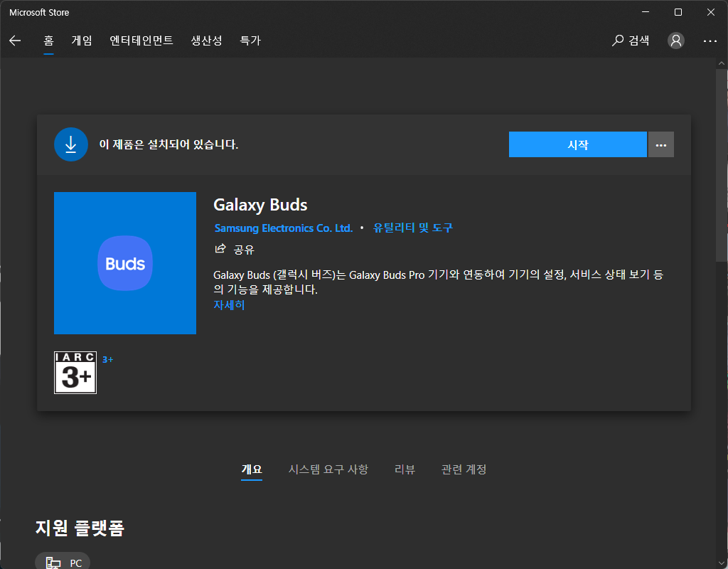728x569 pixels.
Task: Click the IARC 3+ rating badge
Action: click(75, 373)
